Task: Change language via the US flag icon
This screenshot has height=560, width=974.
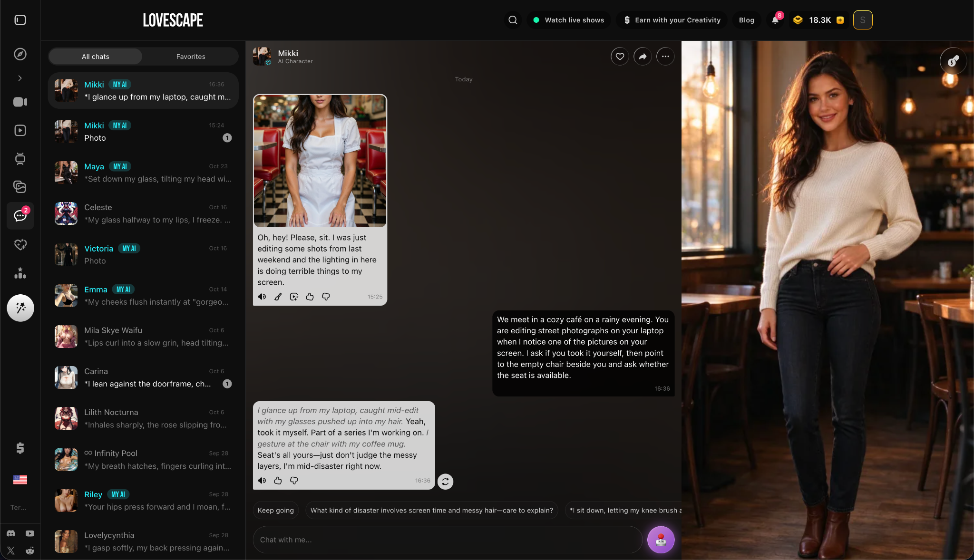Action: pyautogui.click(x=20, y=479)
